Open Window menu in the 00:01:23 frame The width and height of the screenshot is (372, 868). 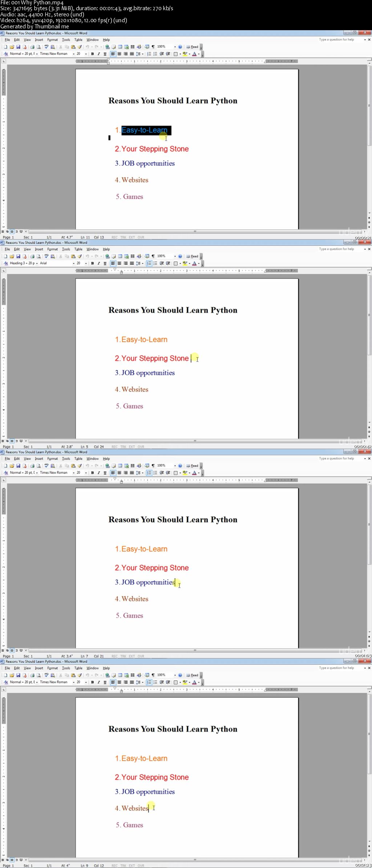click(x=92, y=668)
